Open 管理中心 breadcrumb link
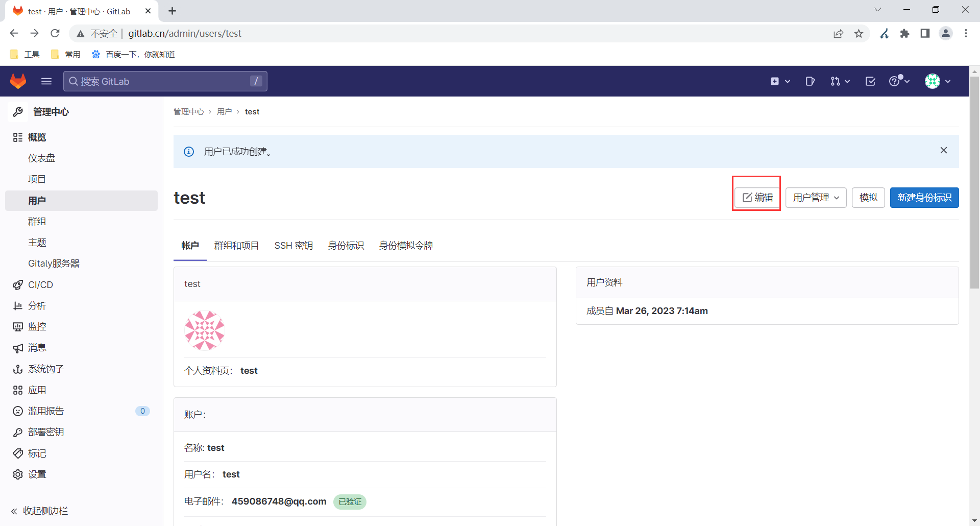 [x=188, y=112]
